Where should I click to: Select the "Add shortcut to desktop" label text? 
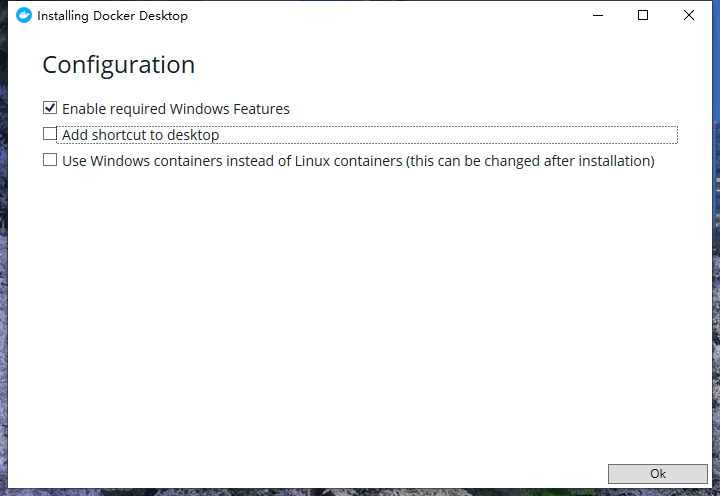(140, 135)
